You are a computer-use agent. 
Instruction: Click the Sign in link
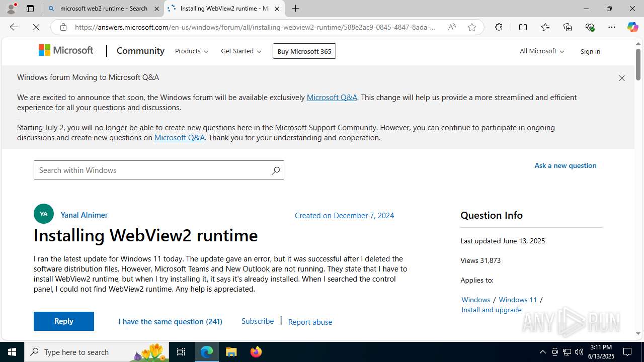[x=590, y=51]
